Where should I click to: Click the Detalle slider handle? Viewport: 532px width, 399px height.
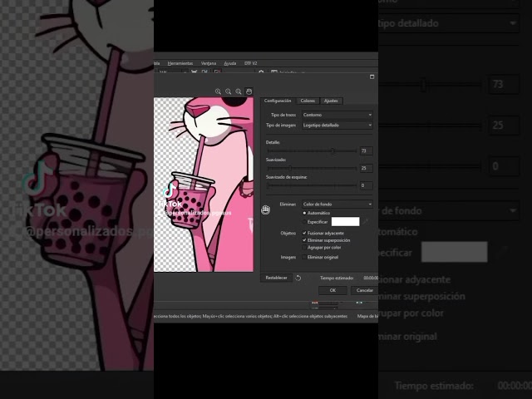click(x=332, y=151)
